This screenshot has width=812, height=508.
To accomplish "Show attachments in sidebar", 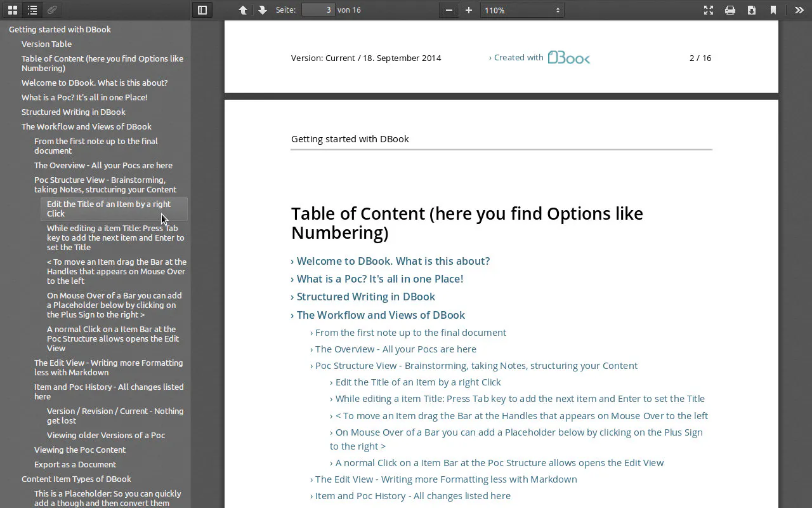I will click(53, 10).
